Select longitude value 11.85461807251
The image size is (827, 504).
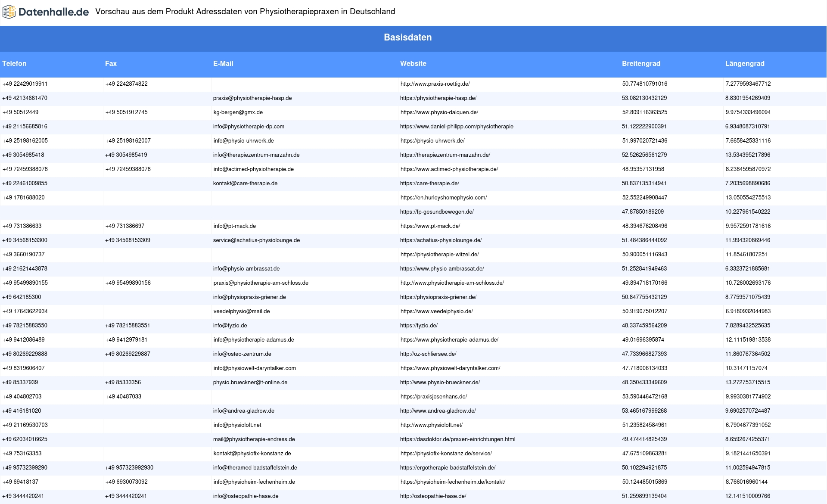point(746,255)
